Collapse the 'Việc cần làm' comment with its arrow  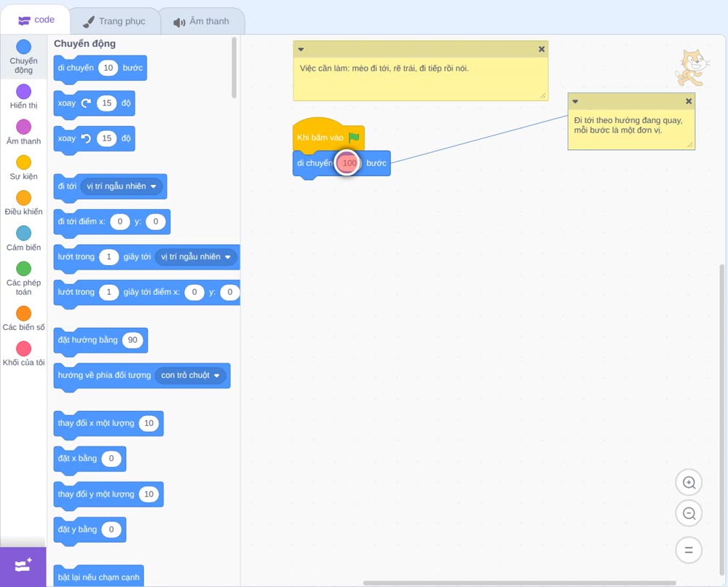(x=301, y=50)
